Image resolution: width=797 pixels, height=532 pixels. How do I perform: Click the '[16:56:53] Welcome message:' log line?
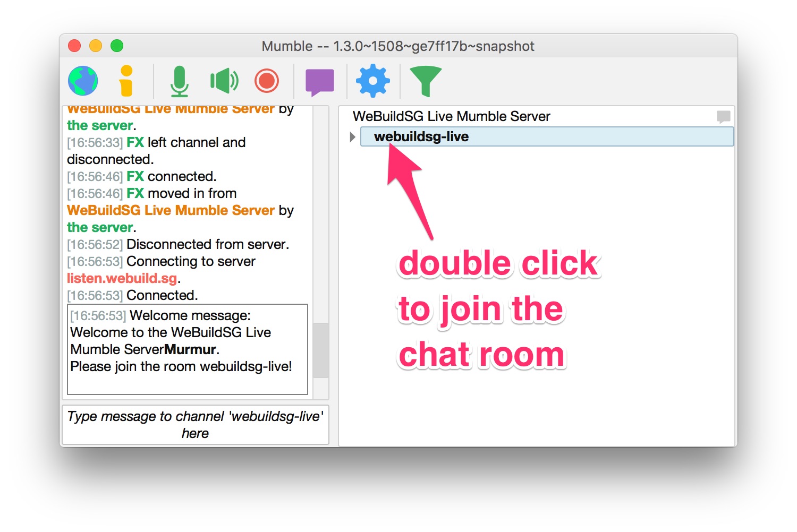point(160,315)
